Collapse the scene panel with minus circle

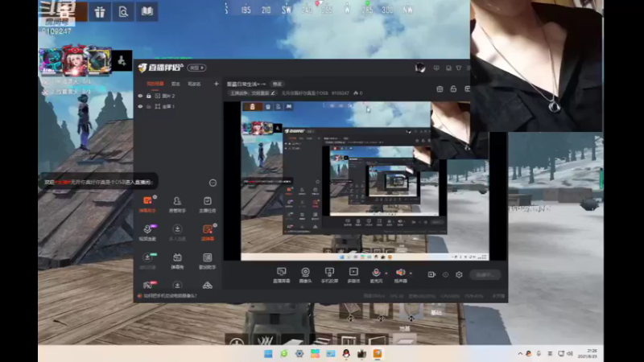(x=213, y=183)
